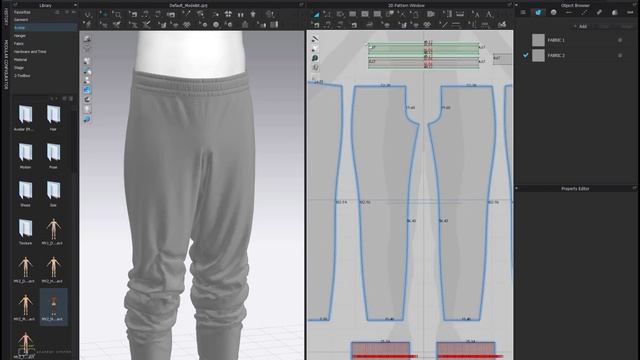Toggle second display icon in 3D vertical toolbar

[x=87, y=49]
